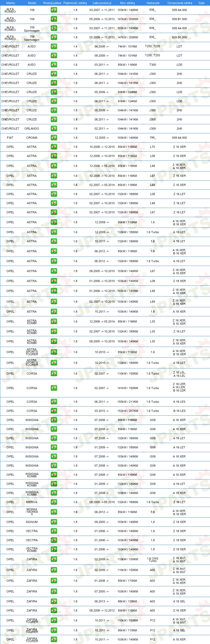Click fuel icon in Opel Corsa 155kW row
The height and width of the screenshot is (644, 210).
click(54, 402)
